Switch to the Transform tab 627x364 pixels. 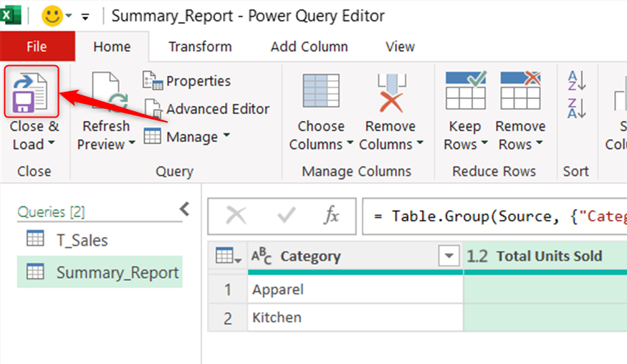click(x=200, y=47)
